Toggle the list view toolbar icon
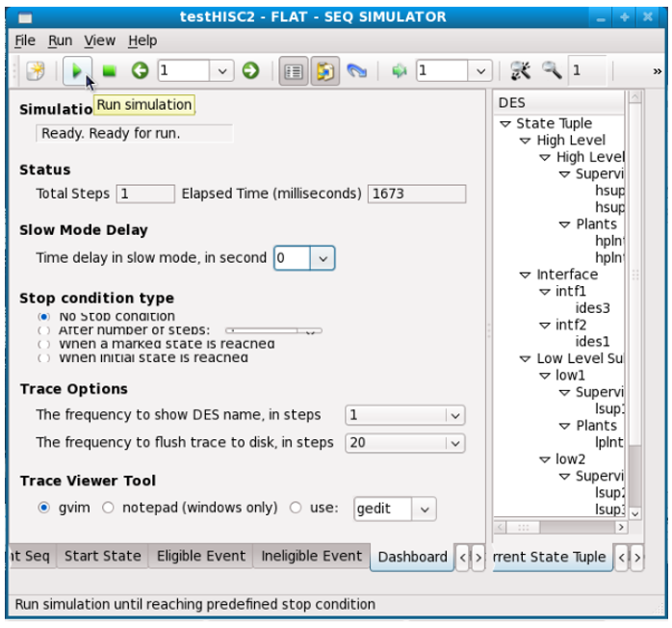672x628 pixels. point(294,70)
